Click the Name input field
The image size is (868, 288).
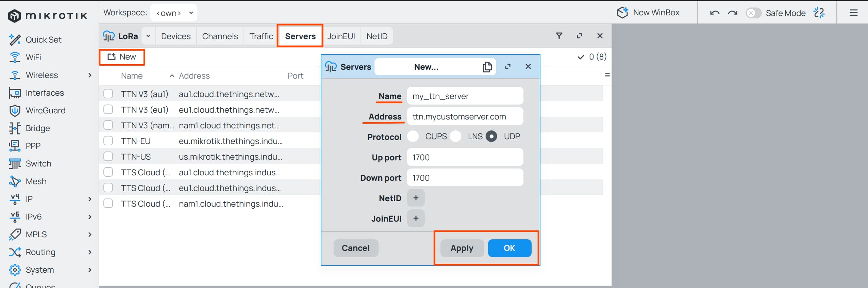coord(465,96)
